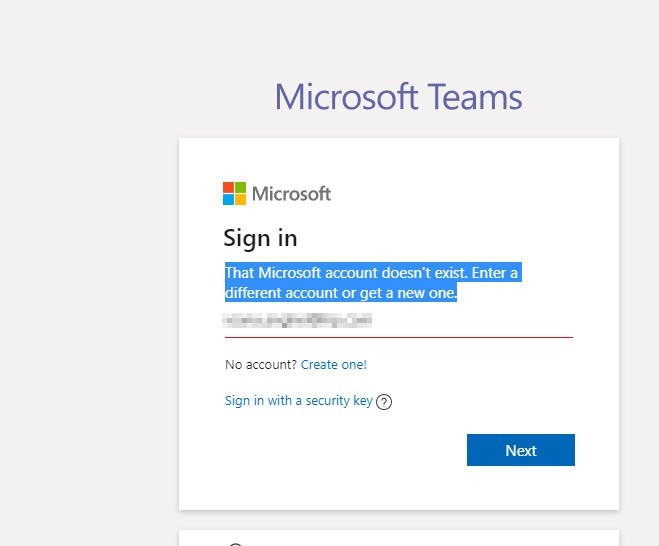Click the red square of Microsoft logo

pos(228,187)
